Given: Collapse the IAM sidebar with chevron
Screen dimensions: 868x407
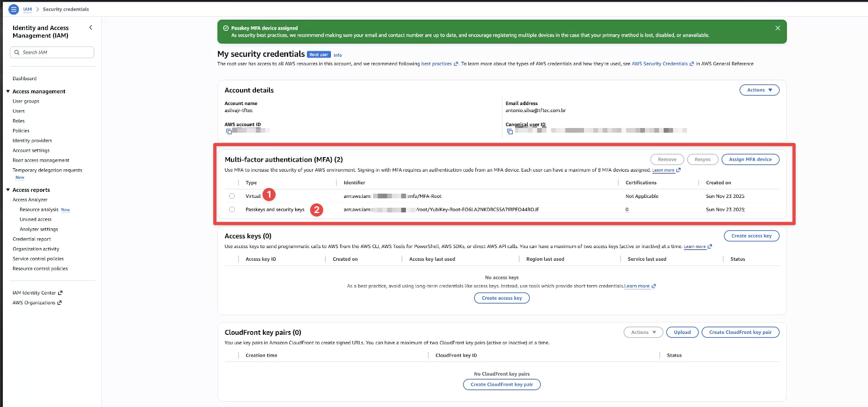Looking at the screenshot, I should 90,28.
